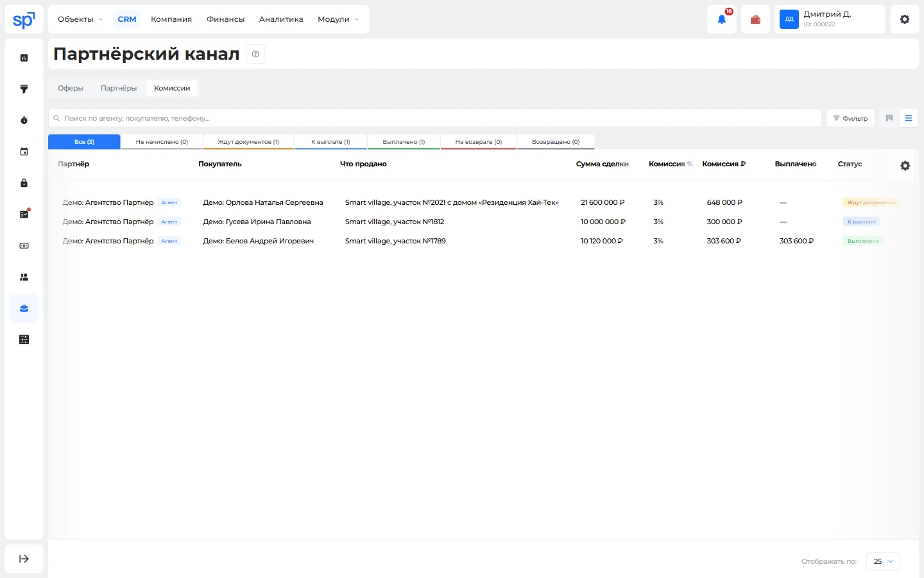The width and height of the screenshot is (924, 578).
Task: Show the Все (3) status filter
Action: (84, 142)
